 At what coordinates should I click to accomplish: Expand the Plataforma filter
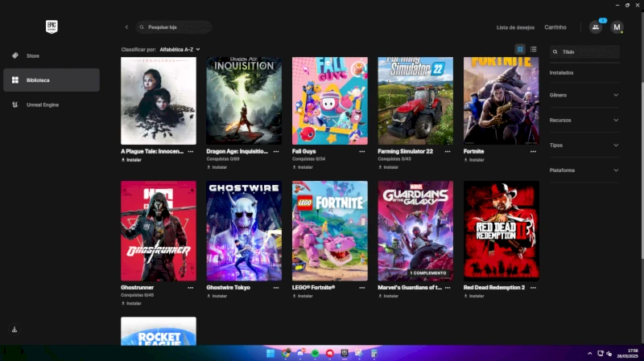click(x=584, y=170)
